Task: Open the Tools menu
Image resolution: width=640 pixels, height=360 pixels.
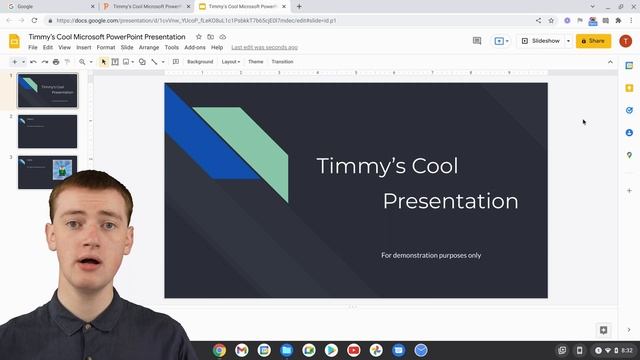Action: 172,47
